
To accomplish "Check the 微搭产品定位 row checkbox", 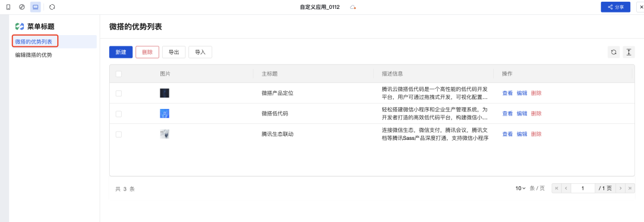I will pyautogui.click(x=119, y=93).
